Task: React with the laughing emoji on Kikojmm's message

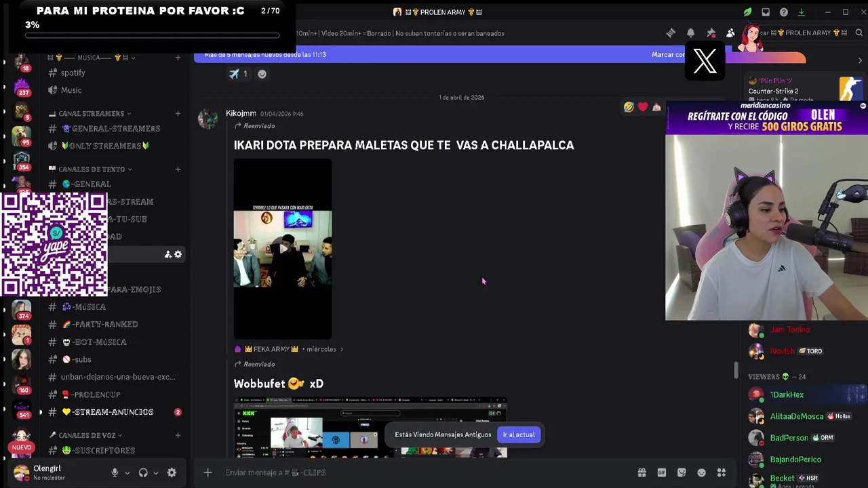Action: pyautogui.click(x=629, y=107)
